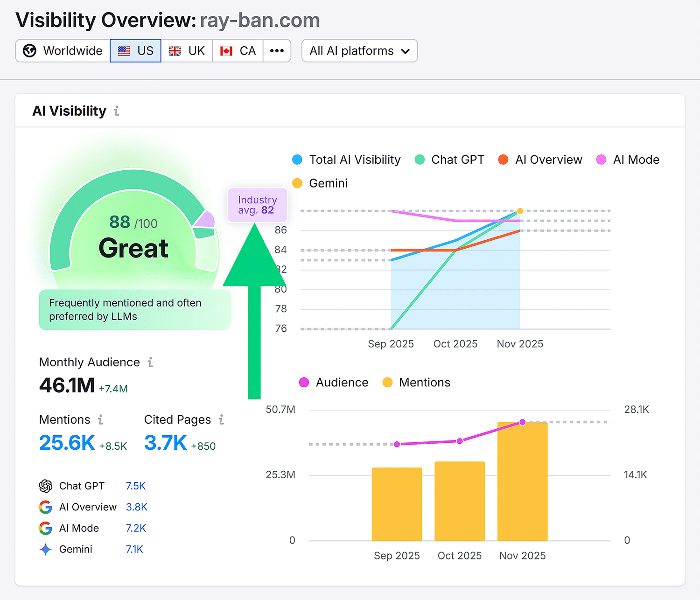
Task: Open Gemini 7.1K mentions link
Action: (x=134, y=550)
